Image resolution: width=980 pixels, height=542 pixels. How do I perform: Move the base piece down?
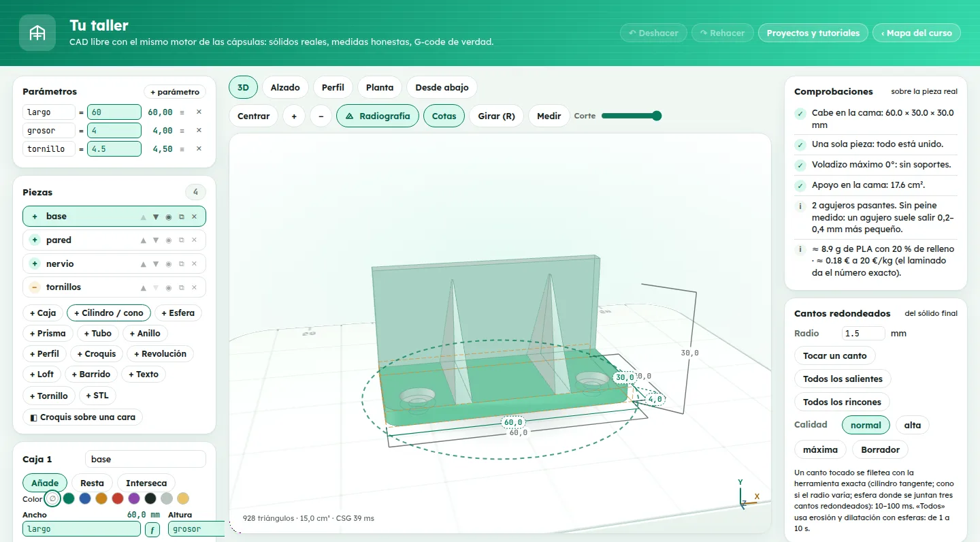(x=156, y=217)
